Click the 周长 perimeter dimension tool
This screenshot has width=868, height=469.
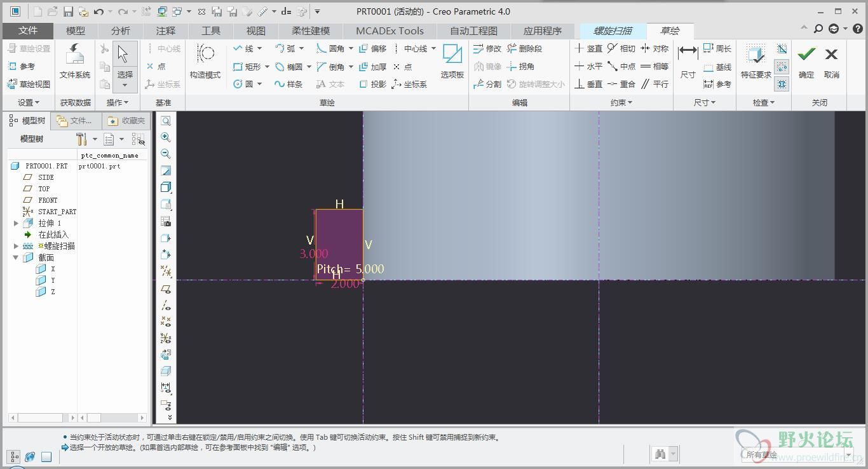coord(718,48)
